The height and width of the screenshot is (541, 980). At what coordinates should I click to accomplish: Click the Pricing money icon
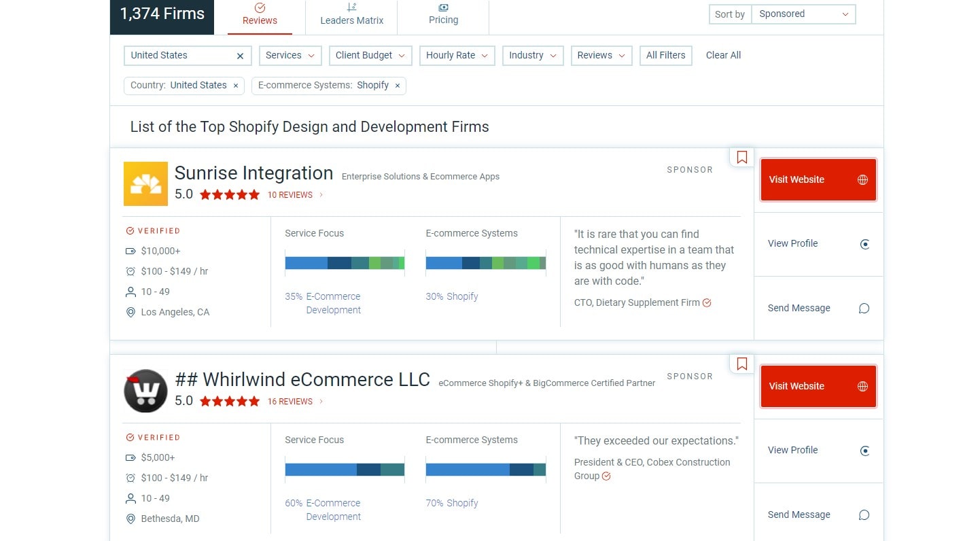click(443, 7)
